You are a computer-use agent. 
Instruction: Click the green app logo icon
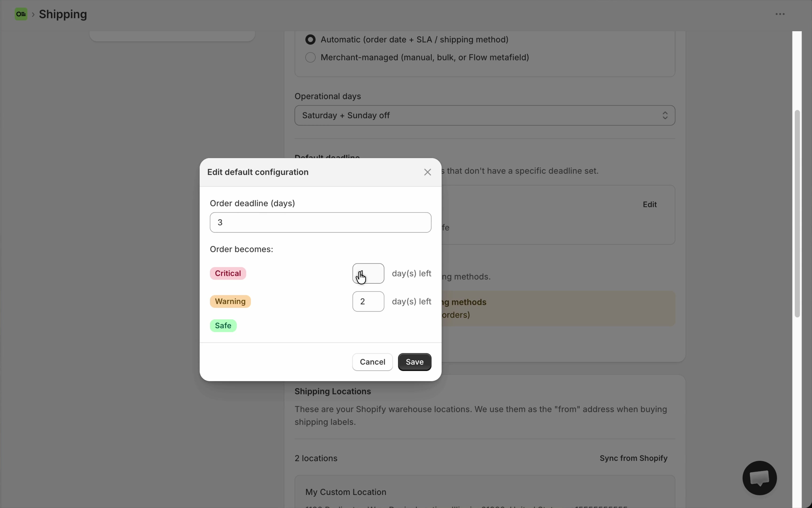(21, 14)
